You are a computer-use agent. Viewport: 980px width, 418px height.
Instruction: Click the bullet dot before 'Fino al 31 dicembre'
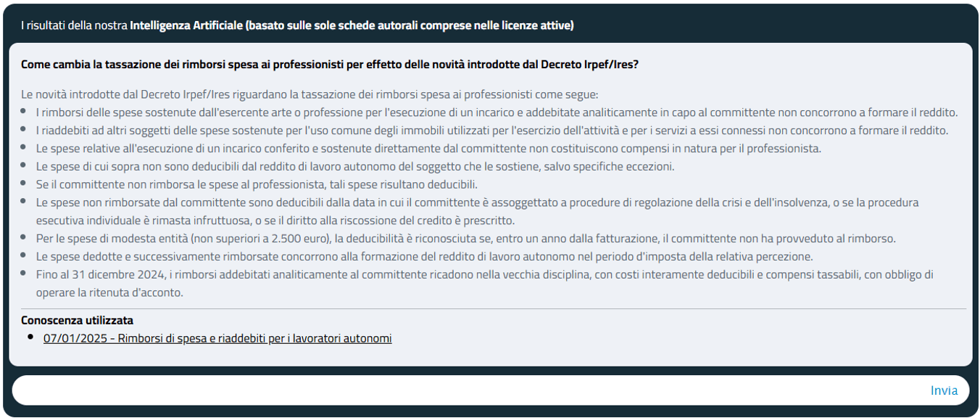pos(25,274)
